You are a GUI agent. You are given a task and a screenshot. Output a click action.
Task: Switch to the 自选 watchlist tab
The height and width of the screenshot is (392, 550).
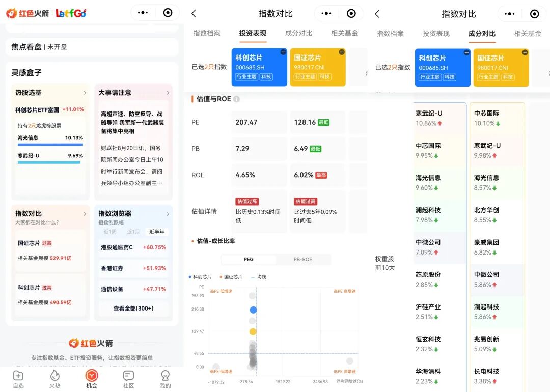(x=18, y=379)
